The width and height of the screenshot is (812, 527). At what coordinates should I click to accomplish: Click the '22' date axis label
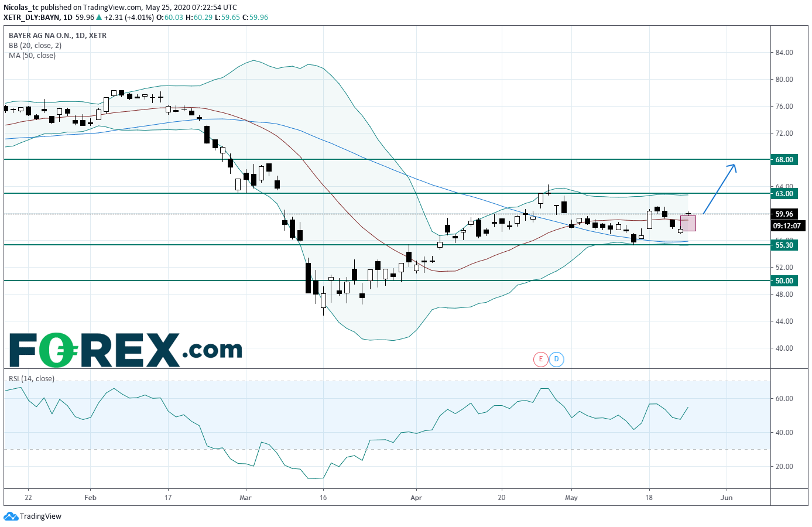(x=28, y=498)
